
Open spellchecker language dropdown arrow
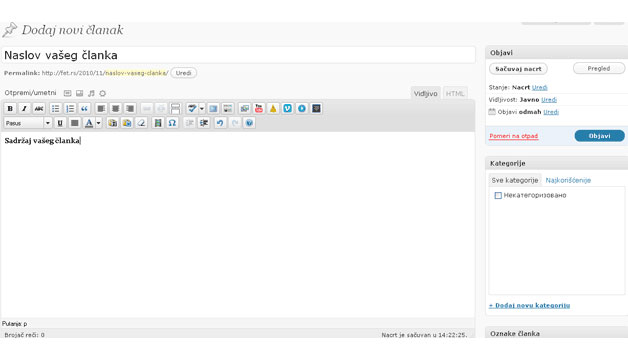(x=201, y=109)
